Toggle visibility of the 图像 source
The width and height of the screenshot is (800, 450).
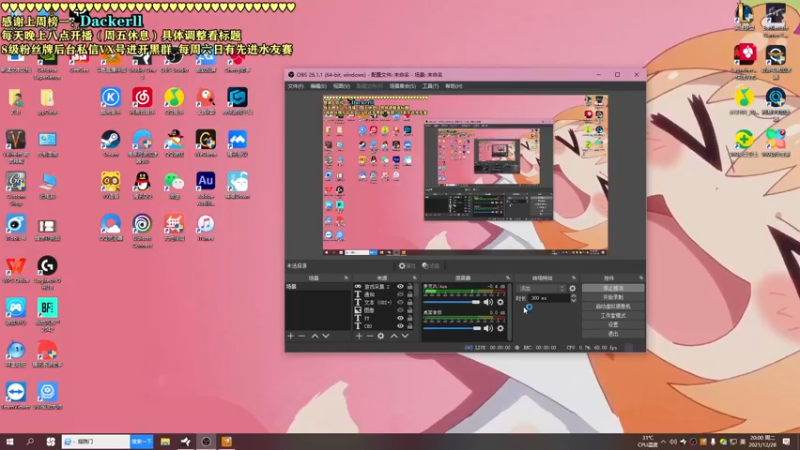click(401, 310)
